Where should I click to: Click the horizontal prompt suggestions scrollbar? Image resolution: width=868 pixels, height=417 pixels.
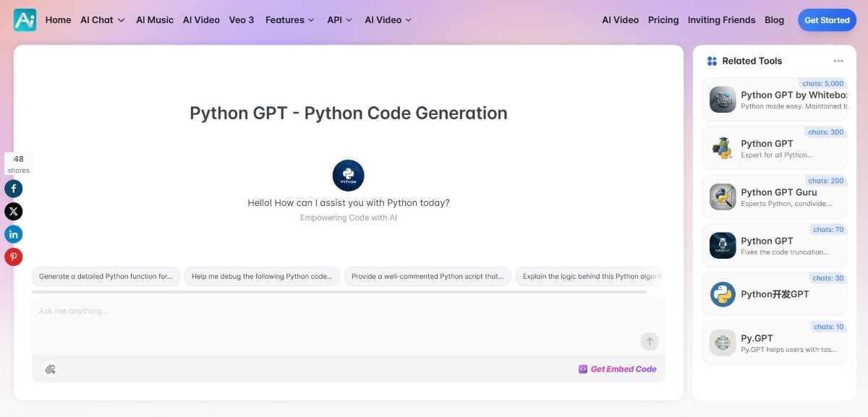(339, 292)
